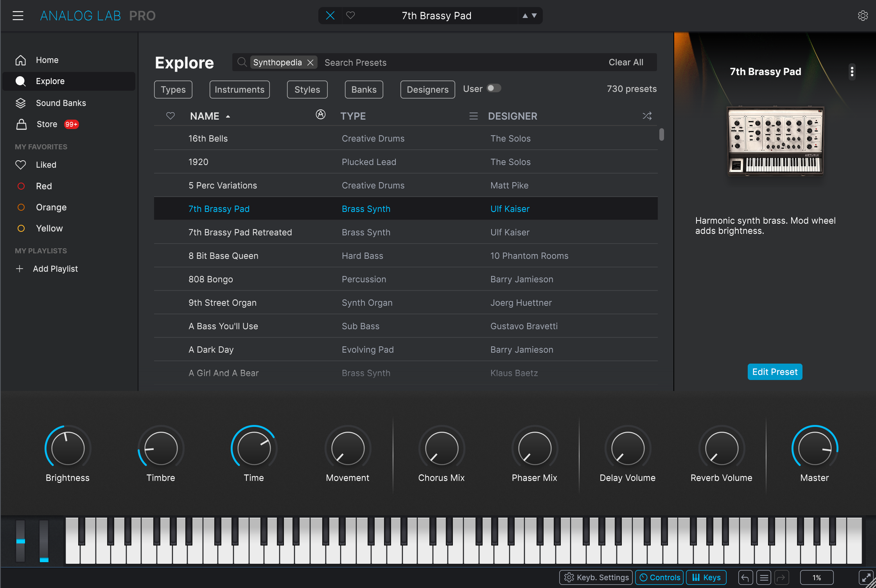Click the undo arrow in bottom bar
Image resolution: width=876 pixels, height=588 pixels.
[745, 577]
